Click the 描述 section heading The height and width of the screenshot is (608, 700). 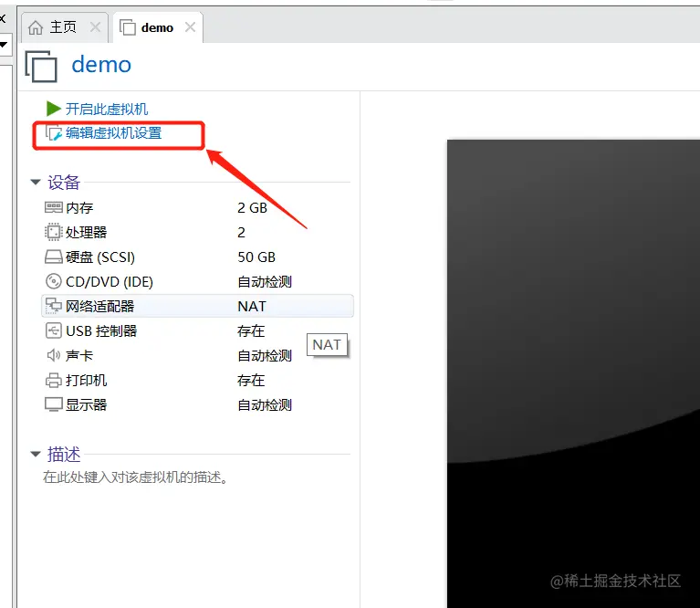pyautogui.click(x=64, y=455)
